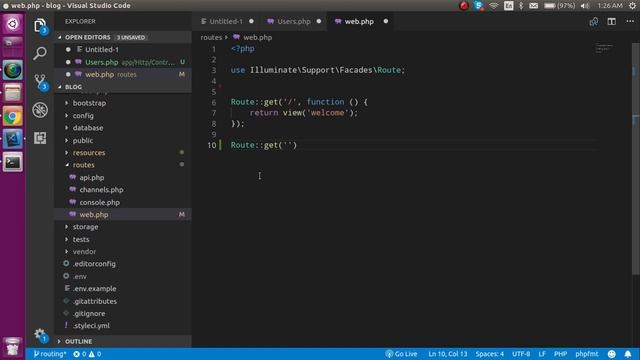Open Terminal from the dock

13,162
